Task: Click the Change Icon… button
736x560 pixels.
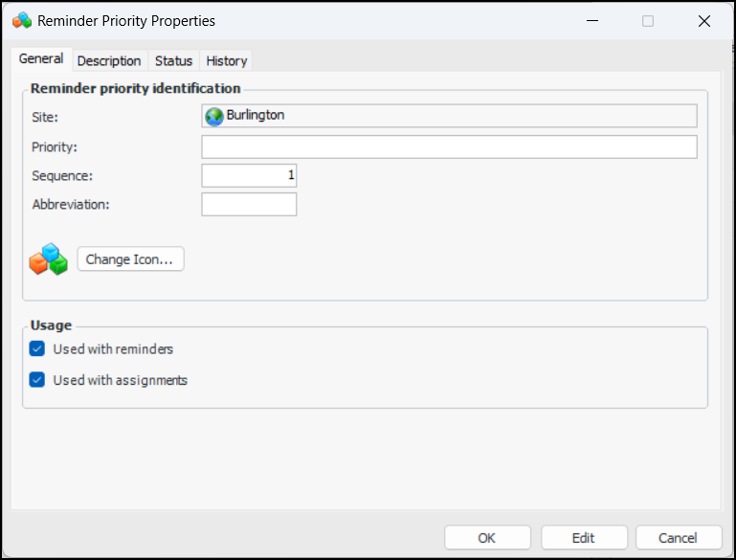Action: [130, 259]
